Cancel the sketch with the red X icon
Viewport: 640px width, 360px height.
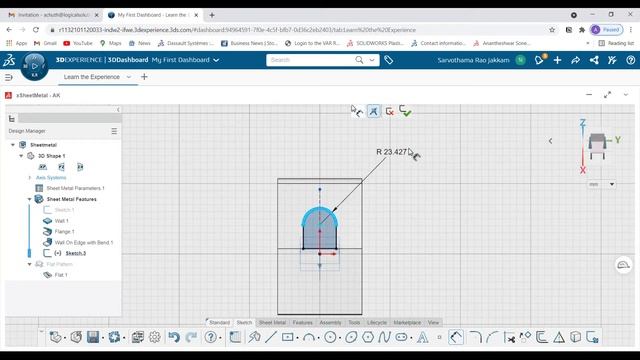point(389,111)
